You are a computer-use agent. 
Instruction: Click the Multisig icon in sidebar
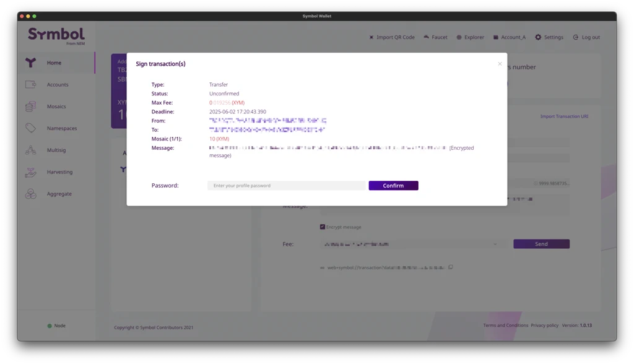tap(31, 150)
